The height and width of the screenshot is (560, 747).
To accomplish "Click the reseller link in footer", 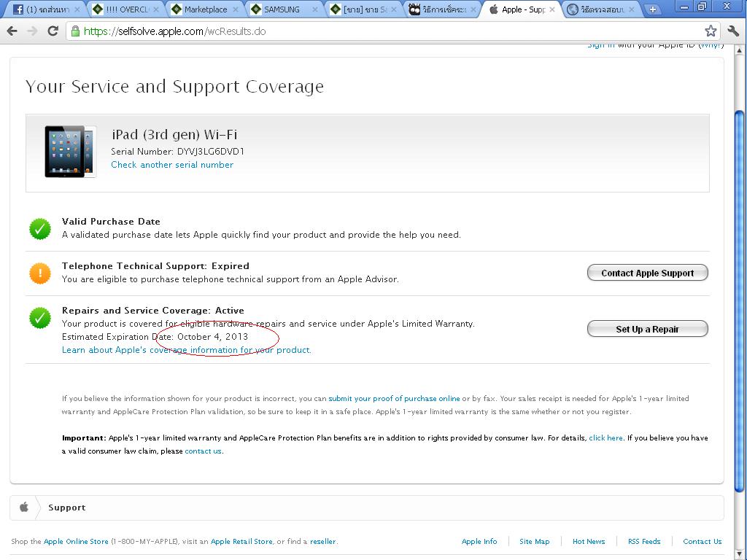I will 323,542.
